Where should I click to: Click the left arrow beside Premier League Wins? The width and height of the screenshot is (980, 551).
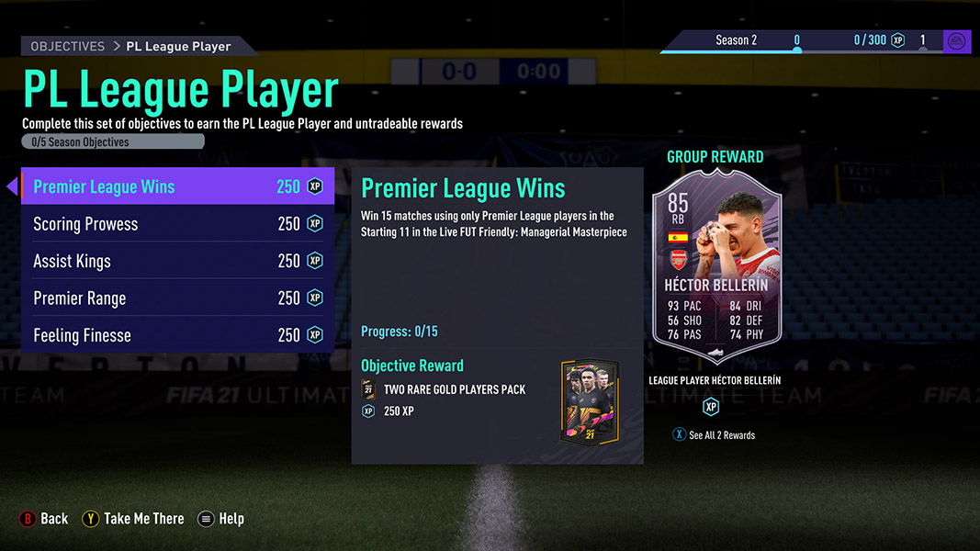click(12, 186)
